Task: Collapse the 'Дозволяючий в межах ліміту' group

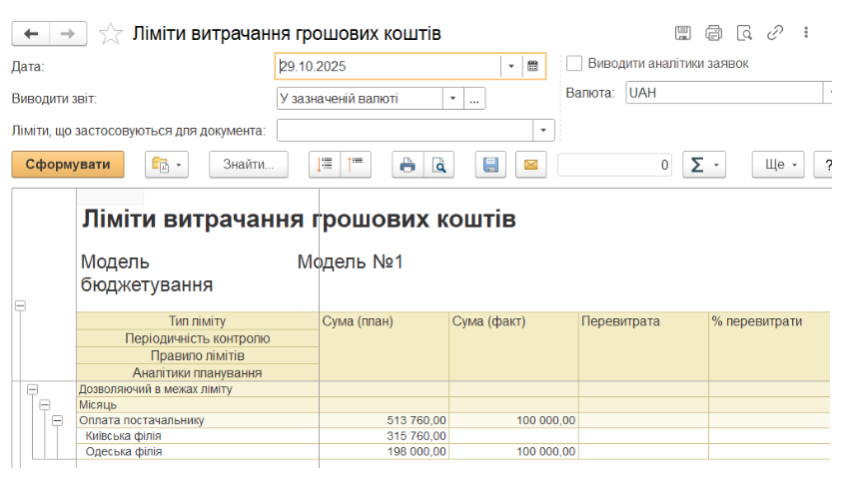Action: [x=32, y=389]
